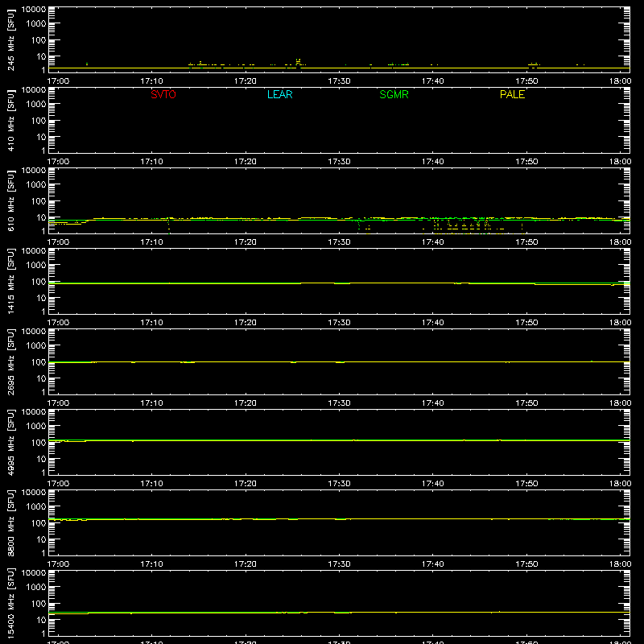Click the 1000 tick on 245 MHz axis

[35, 24]
